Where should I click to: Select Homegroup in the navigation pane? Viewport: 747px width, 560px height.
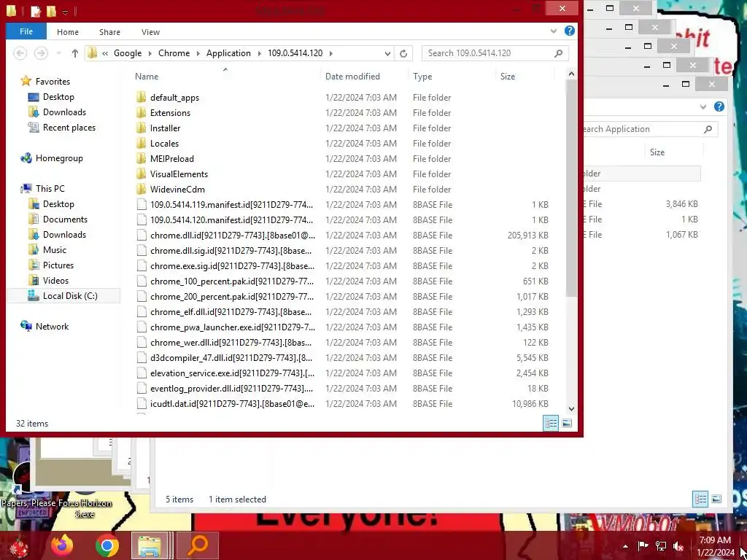pos(59,158)
